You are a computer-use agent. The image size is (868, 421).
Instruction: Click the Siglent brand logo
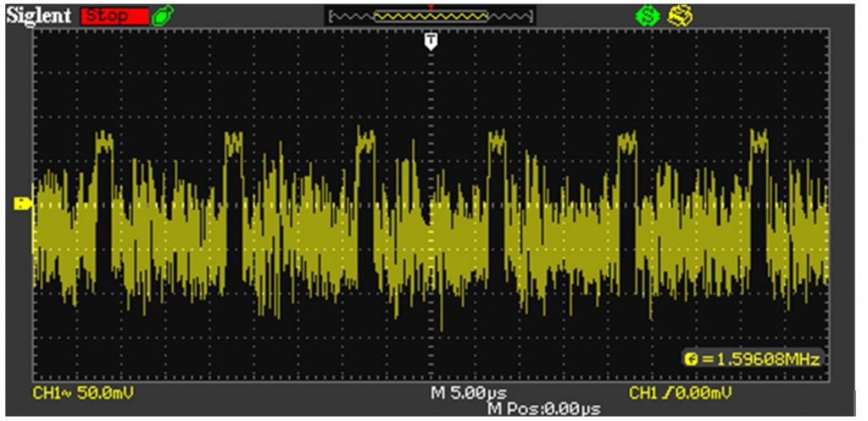40,16
